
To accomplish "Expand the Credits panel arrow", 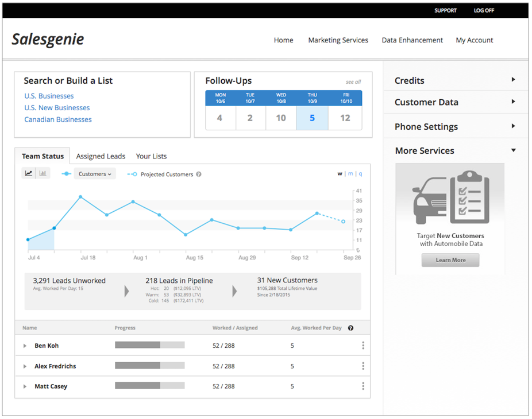I will pos(514,80).
